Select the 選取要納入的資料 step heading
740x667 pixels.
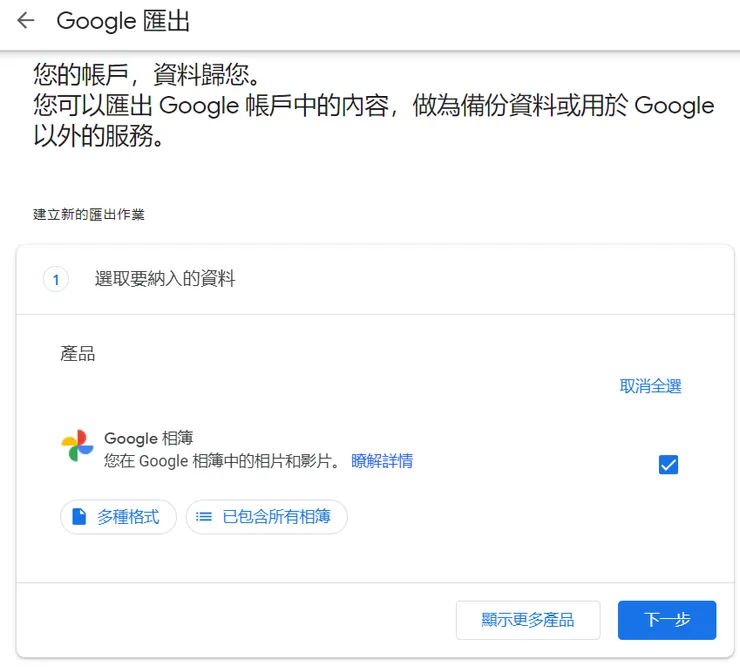coord(165,279)
